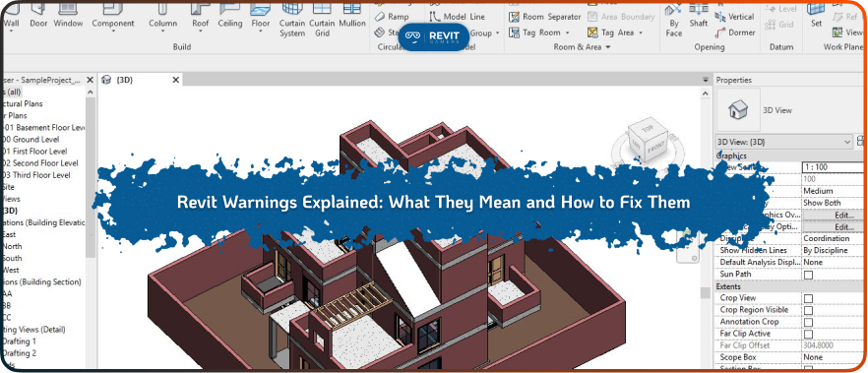Open 03 Third Floor Level plan
The width and height of the screenshot is (868, 373).
pos(35,175)
